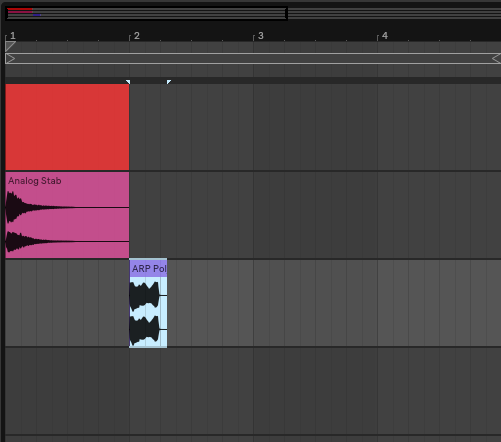Click the ARP Pol clip title bar
The image size is (501, 442).
point(148,269)
